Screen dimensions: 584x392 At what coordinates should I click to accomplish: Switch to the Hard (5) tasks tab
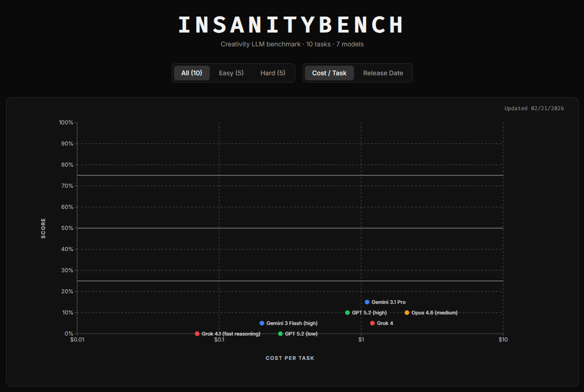tap(273, 73)
